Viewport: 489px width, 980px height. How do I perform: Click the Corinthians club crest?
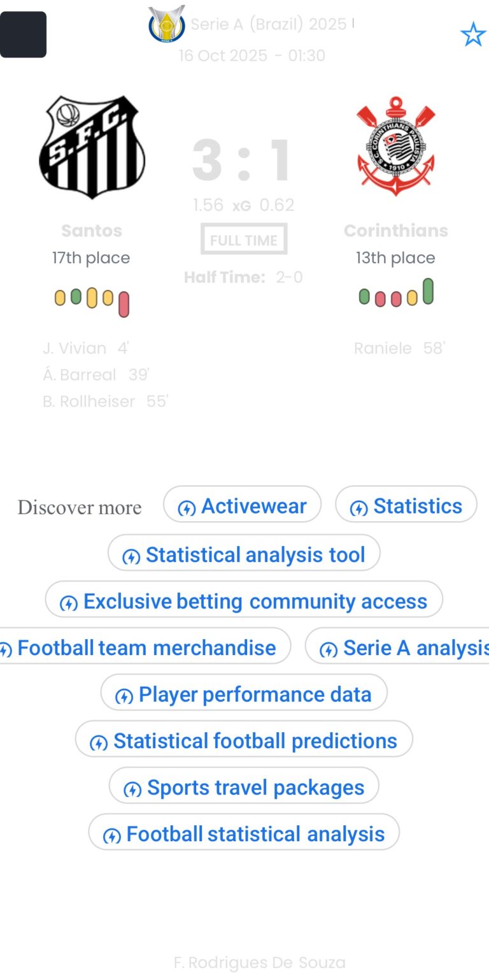[395, 147]
